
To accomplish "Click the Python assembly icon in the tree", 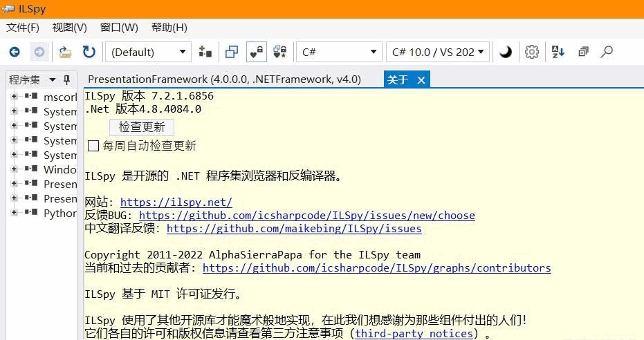I will 31,212.
